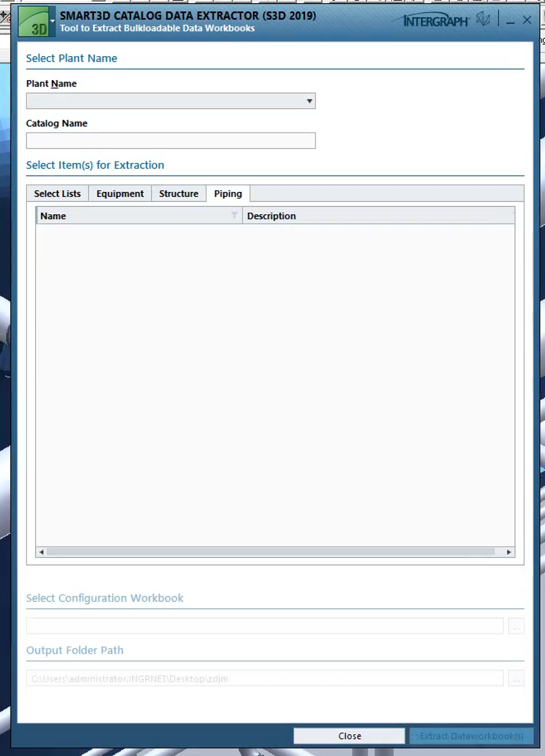Click the Hexagon emblem icon in title bar
The width and height of the screenshot is (545, 756).
click(x=484, y=20)
